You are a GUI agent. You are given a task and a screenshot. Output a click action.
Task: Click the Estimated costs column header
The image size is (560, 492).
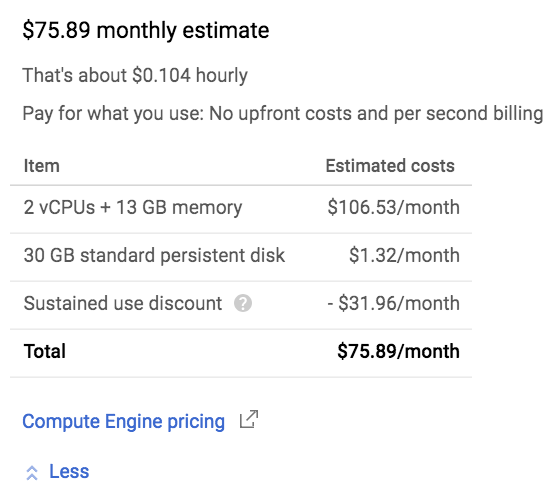[x=390, y=166]
